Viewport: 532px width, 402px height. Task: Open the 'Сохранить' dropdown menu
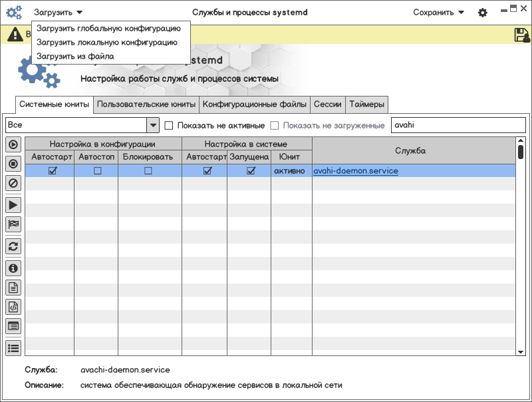tap(438, 13)
